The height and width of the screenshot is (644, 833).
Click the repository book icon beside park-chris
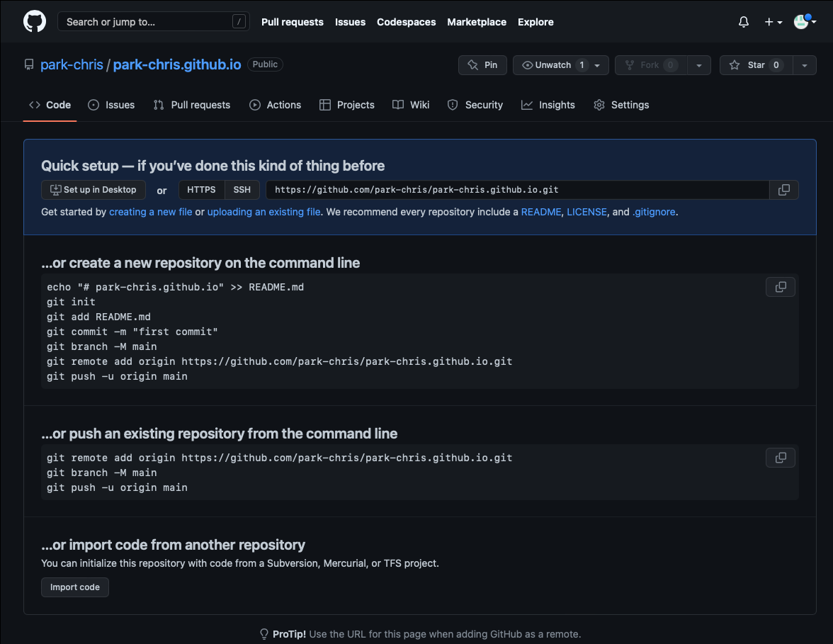(29, 65)
